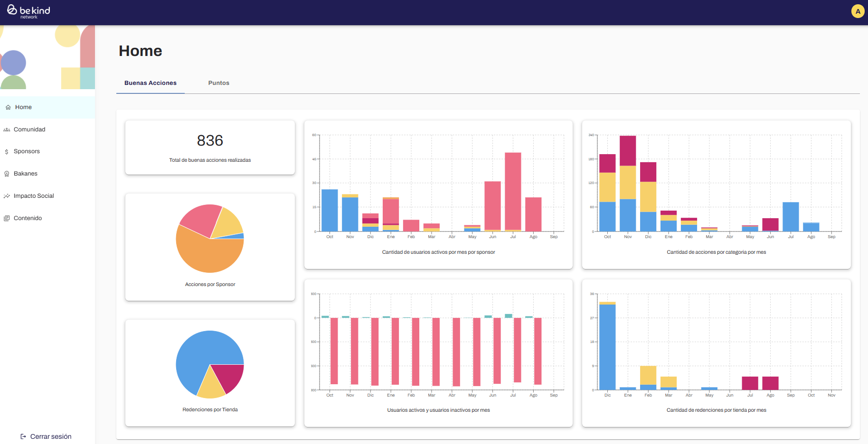This screenshot has width=868, height=444.
Task: Open the Comunidad menu entry
Action: click(x=29, y=129)
